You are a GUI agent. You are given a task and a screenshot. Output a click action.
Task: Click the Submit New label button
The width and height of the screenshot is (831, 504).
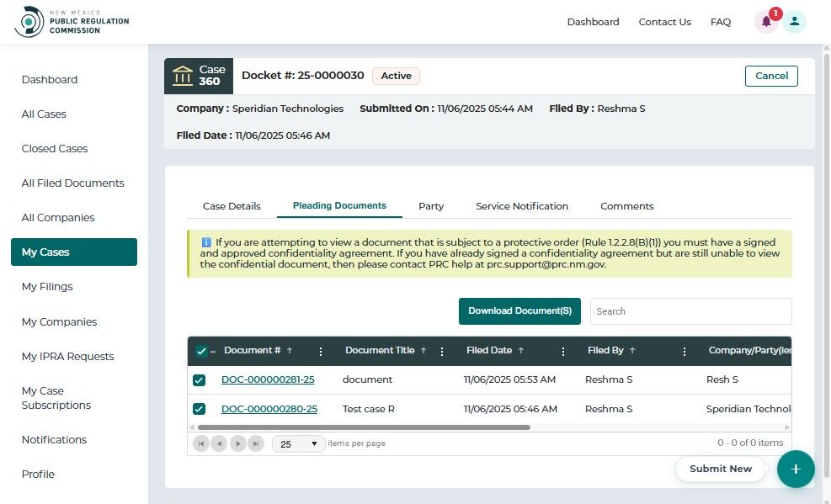pyautogui.click(x=720, y=469)
